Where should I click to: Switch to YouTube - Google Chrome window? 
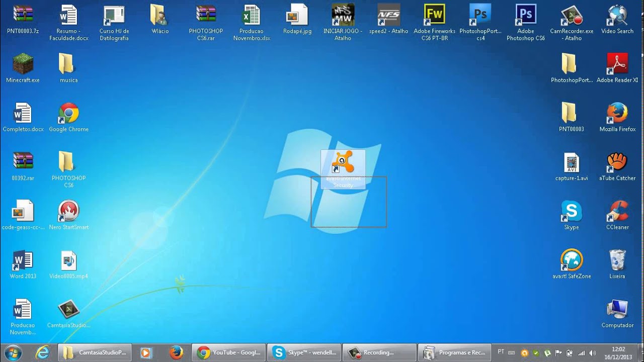pos(228,353)
